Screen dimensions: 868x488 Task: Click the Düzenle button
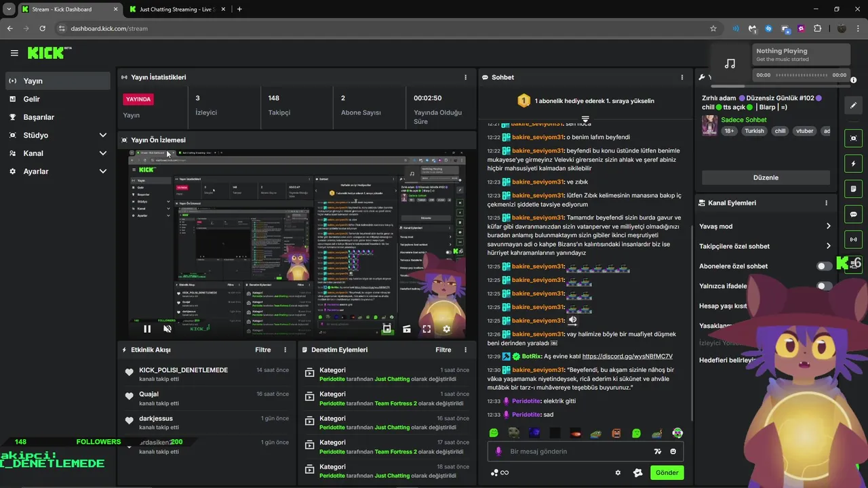pyautogui.click(x=766, y=178)
